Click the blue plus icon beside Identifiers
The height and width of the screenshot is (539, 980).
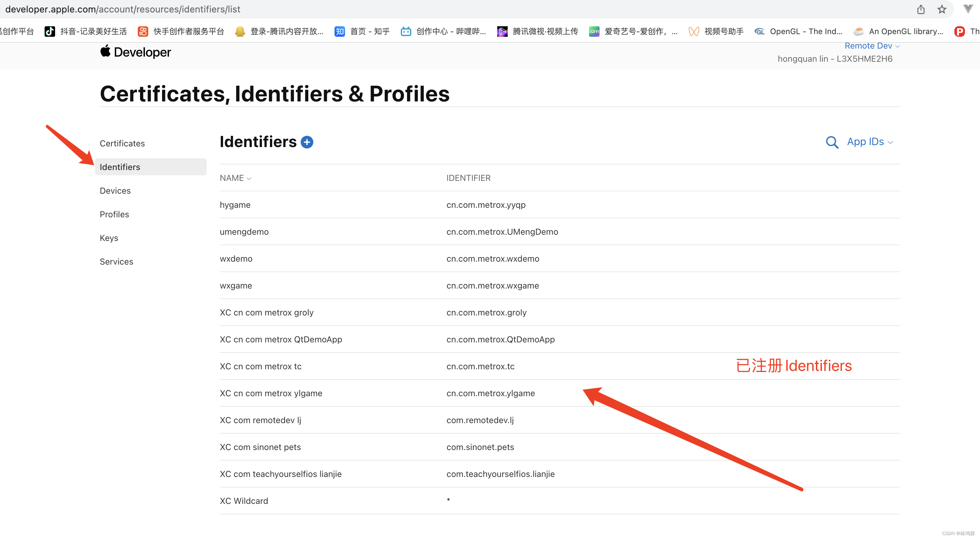pos(307,142)
